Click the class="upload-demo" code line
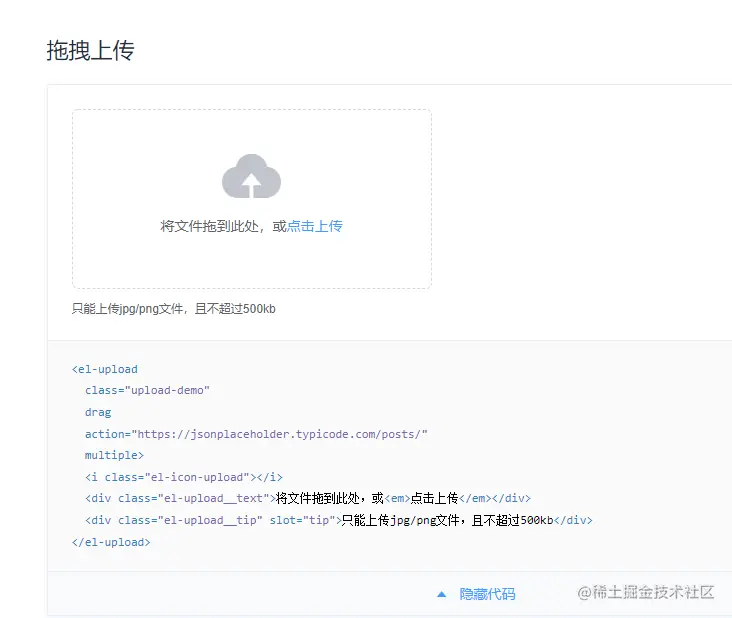 (x=147, y=390)
